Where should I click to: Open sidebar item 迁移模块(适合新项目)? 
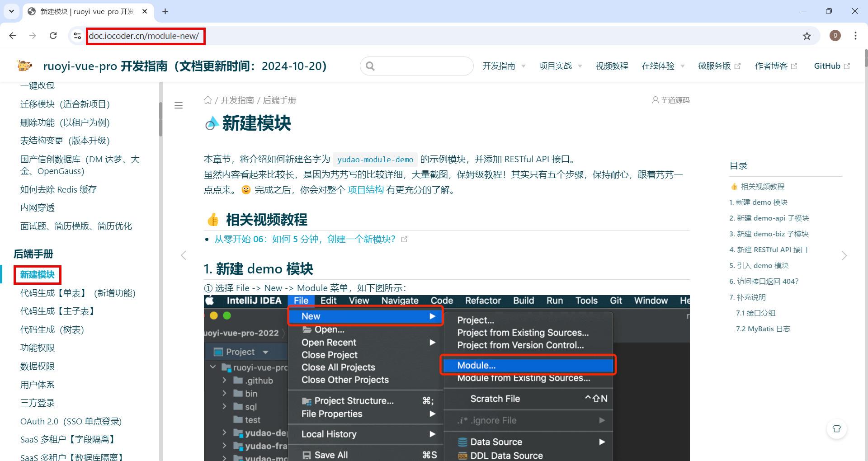(65, 104)
